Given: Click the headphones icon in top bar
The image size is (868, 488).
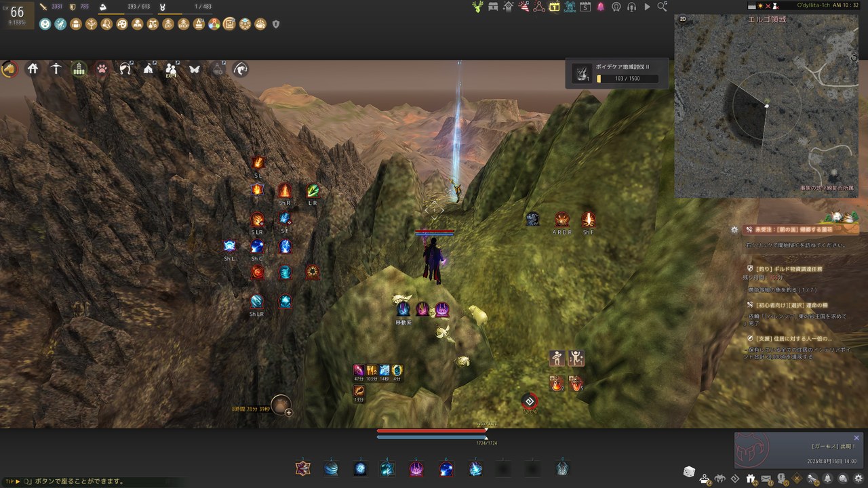Looking at the screenshot, I should click(x=631, y=7).
